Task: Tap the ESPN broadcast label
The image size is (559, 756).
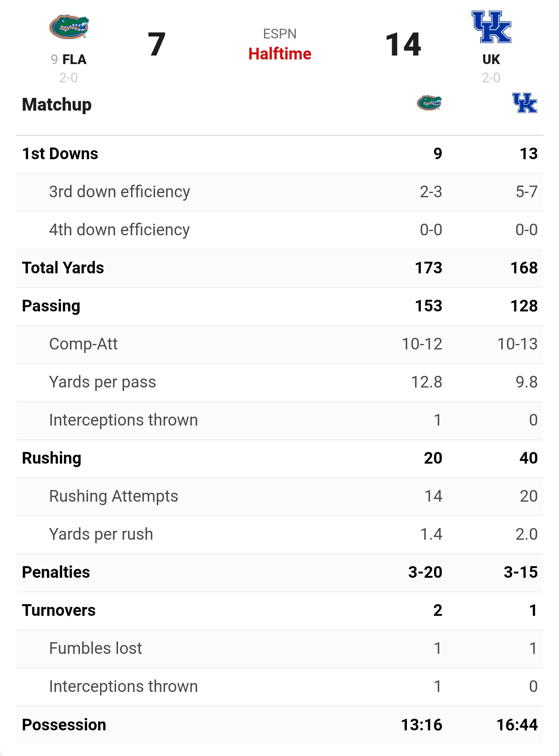Action: [279, 34]
